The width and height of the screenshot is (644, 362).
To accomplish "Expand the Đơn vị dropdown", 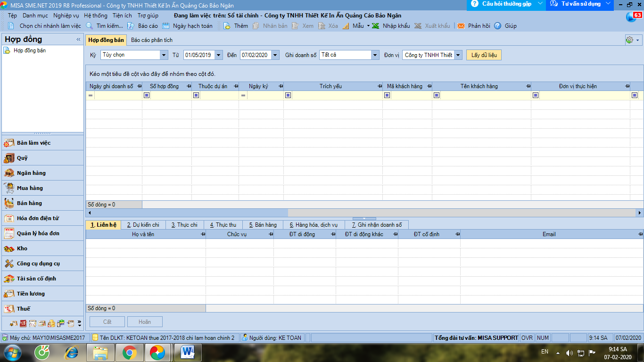I will tap(458, 55).
